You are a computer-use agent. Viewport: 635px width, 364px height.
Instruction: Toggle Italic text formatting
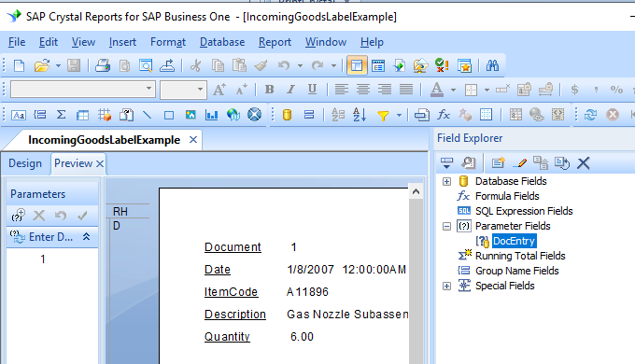pos(290,90)
